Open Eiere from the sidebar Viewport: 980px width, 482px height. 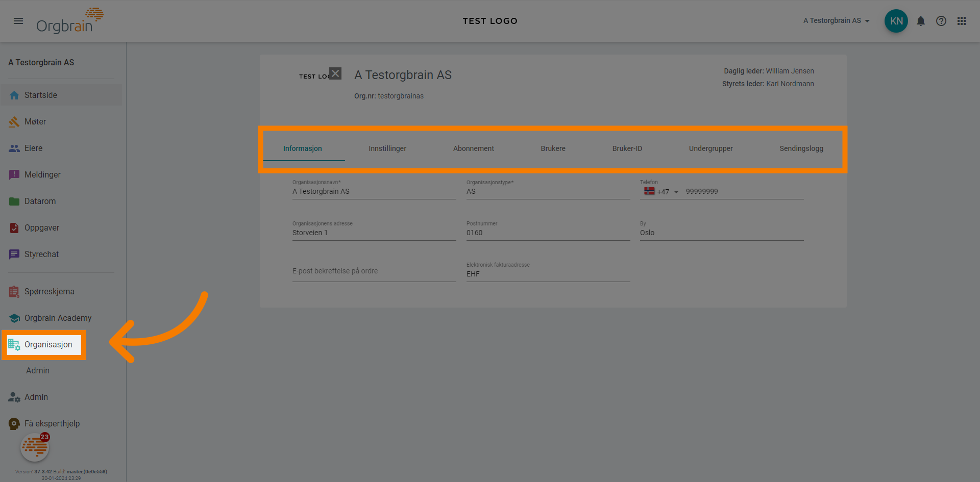point(14,148)
